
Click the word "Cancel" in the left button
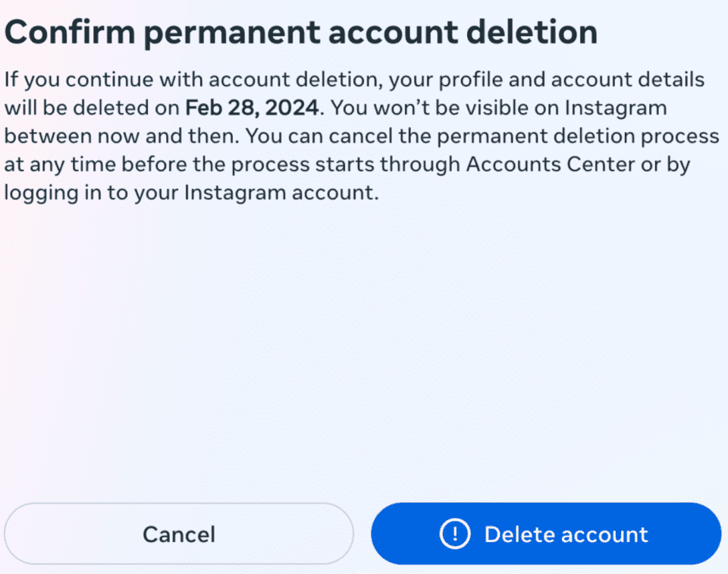(x=179, y=534)
